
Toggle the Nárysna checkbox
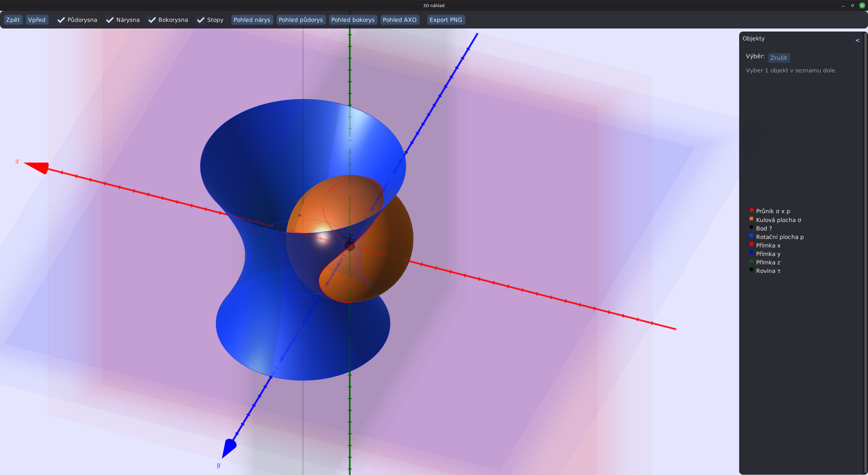123,20
